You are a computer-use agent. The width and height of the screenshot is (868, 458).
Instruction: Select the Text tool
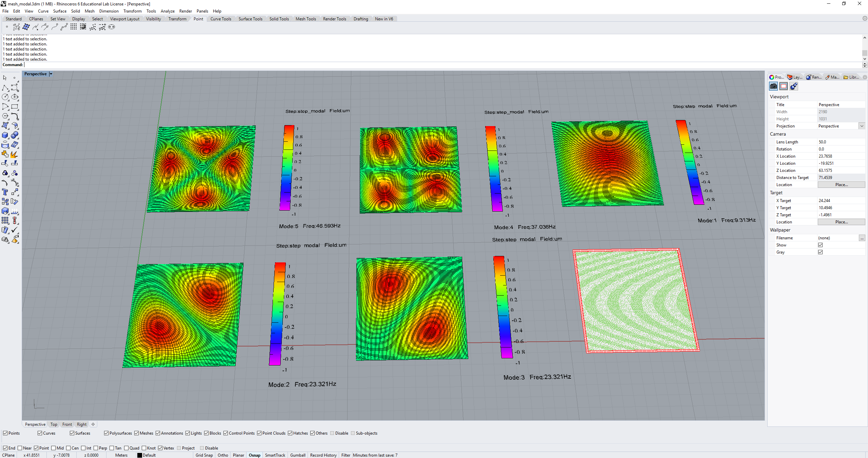pyautogui.click(x=4, y=192)
